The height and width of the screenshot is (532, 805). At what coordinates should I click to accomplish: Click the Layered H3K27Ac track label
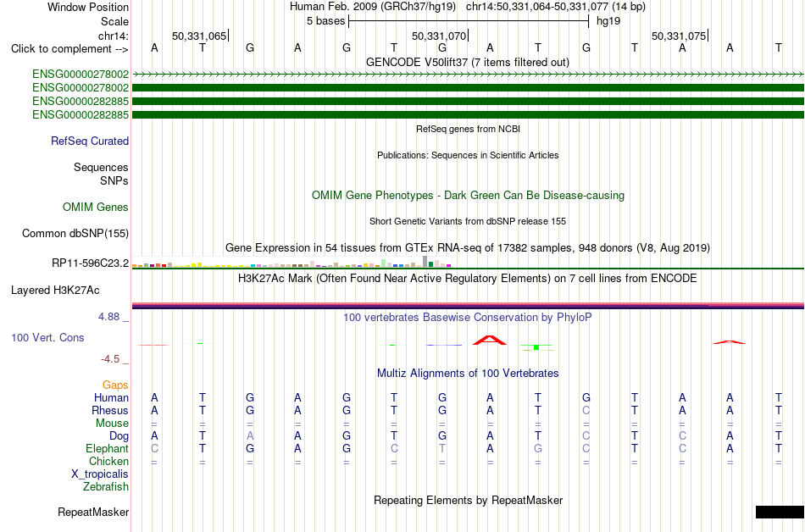click(55, 291)
